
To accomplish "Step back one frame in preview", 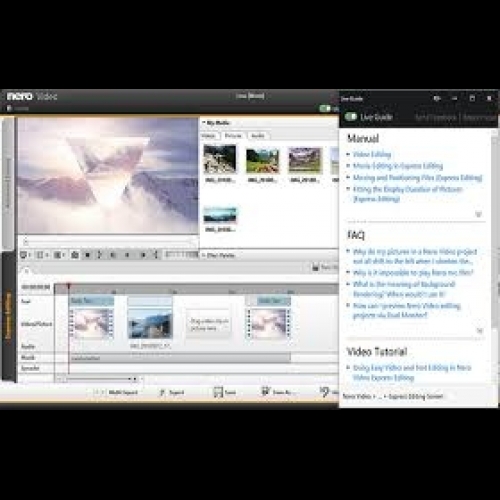I will [113, 255].
